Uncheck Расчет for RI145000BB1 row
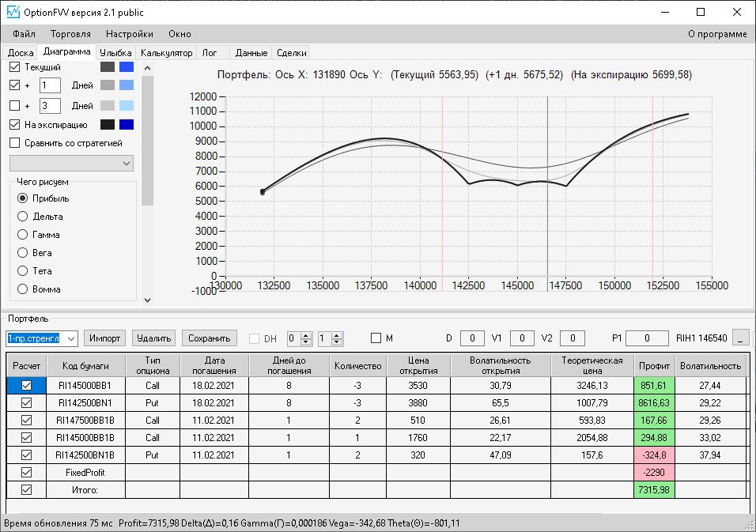This screenshot has height=532, width=756. 27,386
